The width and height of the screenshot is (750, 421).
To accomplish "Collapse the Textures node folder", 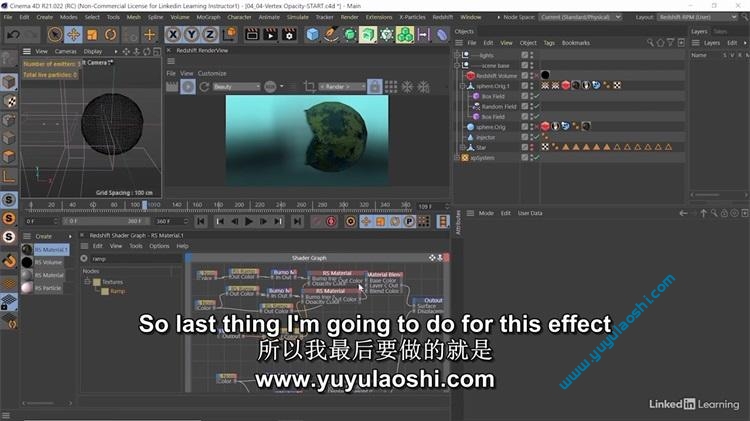I will click(x=88, y=282).
